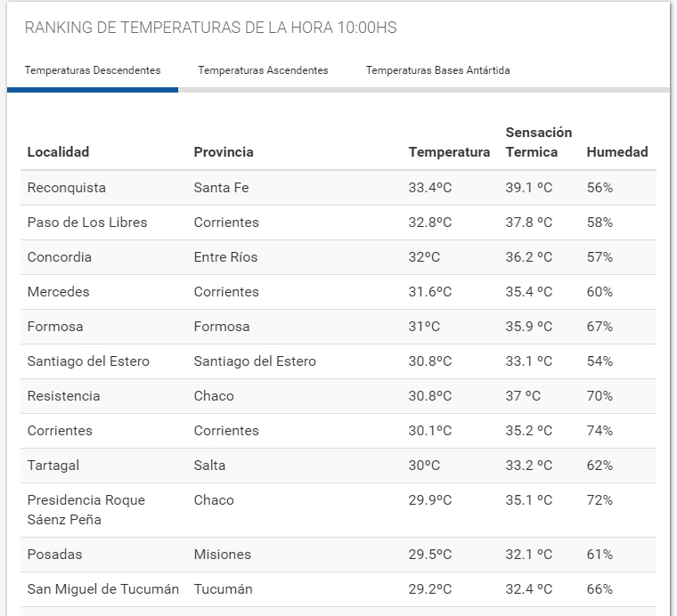The image size is (677, 616).
Task: Click the Provincia column header
Action: (x=224, y=152)
